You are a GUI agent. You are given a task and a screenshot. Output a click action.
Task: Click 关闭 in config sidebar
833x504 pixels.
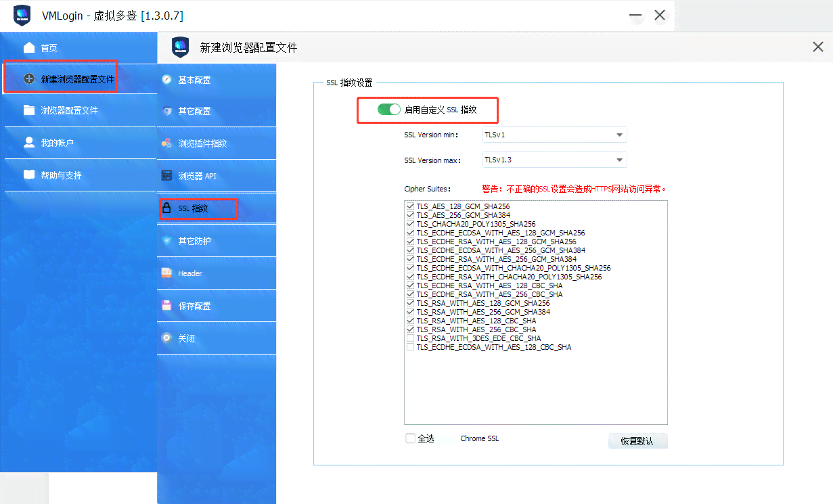(217, 338)
